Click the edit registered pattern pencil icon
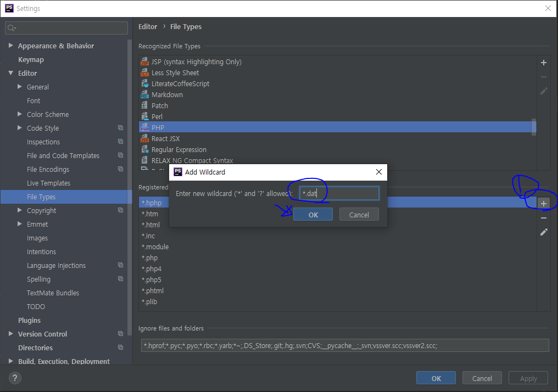The width and height of the screenshot is (558, 392). (x=543, y=232)
